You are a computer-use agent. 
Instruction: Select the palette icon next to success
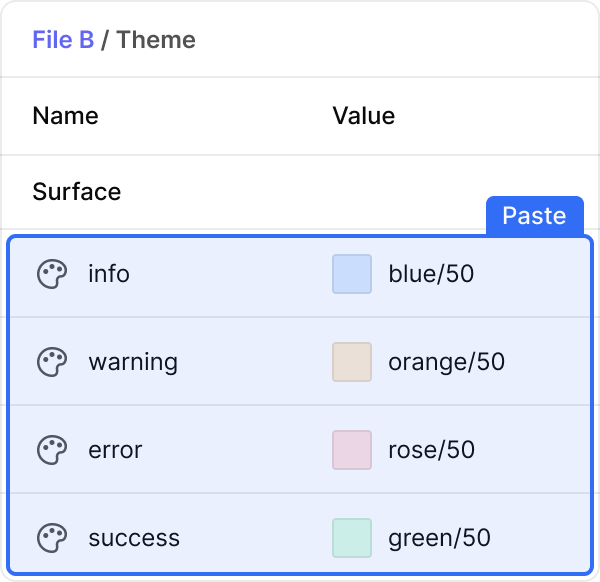(x=51, y=538)
